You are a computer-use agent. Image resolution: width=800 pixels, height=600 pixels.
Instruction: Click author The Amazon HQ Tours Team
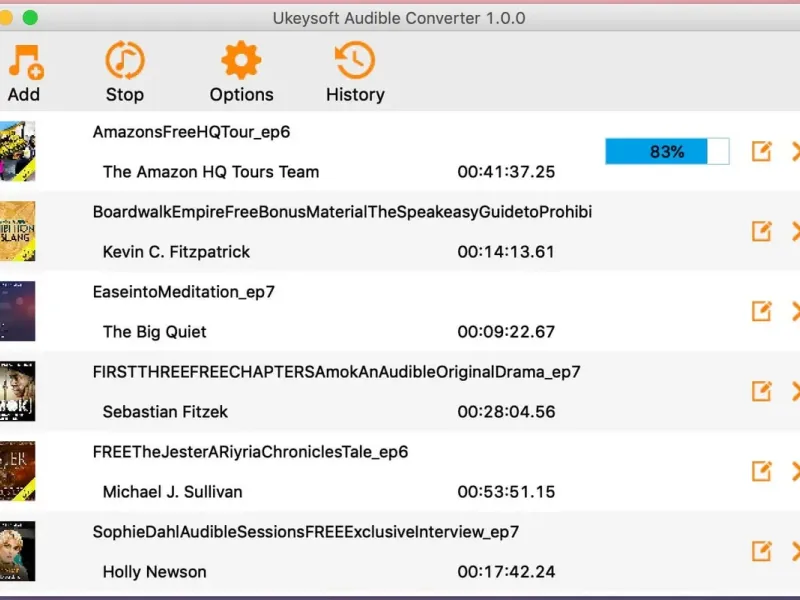click(x=211, y=172)
